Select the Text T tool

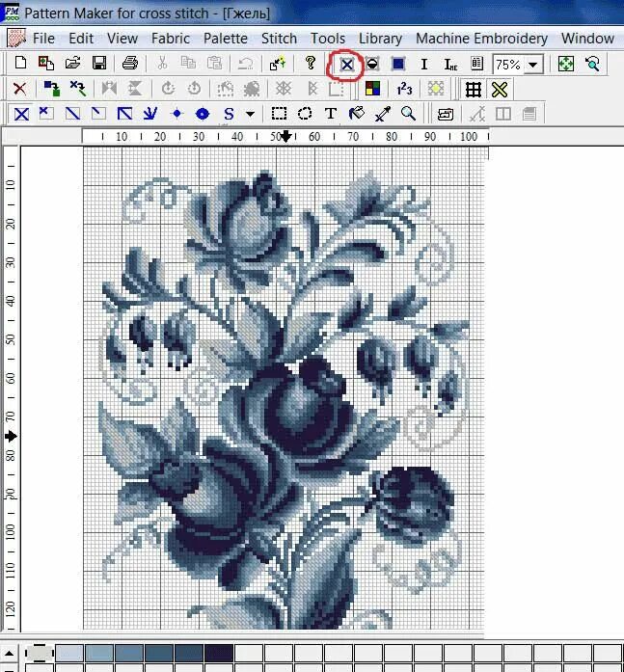pyautogui.click(x=331, y=114)
